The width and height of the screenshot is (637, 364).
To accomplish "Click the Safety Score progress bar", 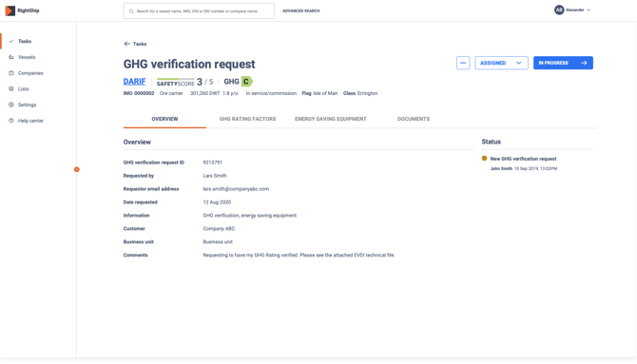I will [175, 79].
